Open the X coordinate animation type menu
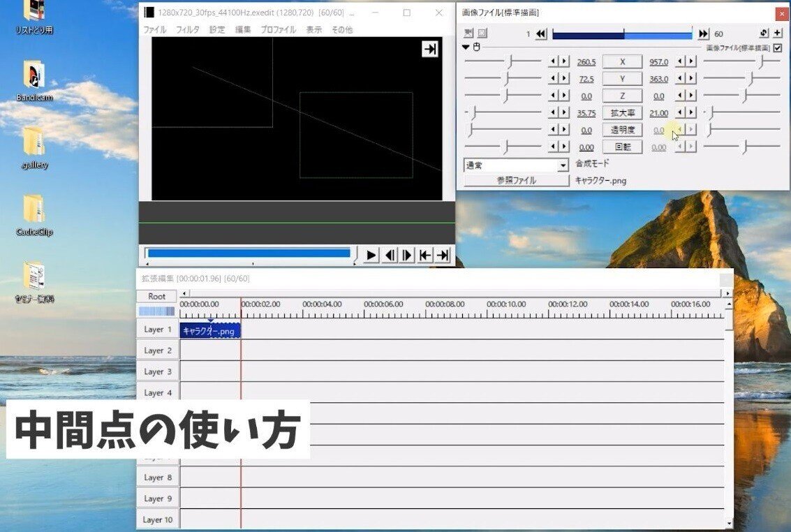791x532 pixels. click(x=621, y=61)
